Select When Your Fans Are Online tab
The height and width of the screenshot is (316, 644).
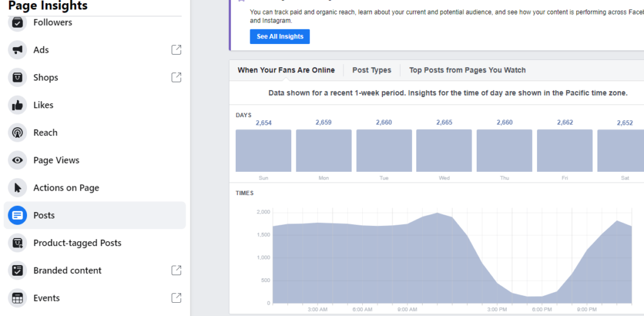tap(286, 70)
